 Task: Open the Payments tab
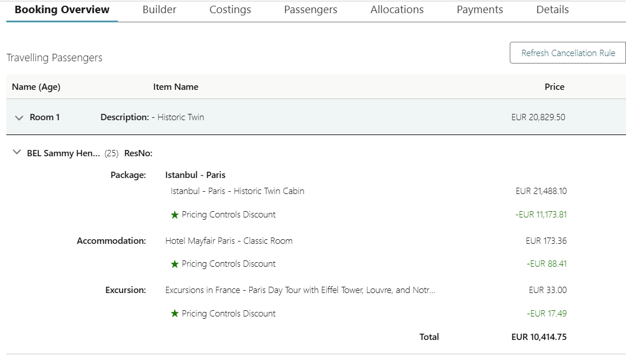click(x=480, y=10)
